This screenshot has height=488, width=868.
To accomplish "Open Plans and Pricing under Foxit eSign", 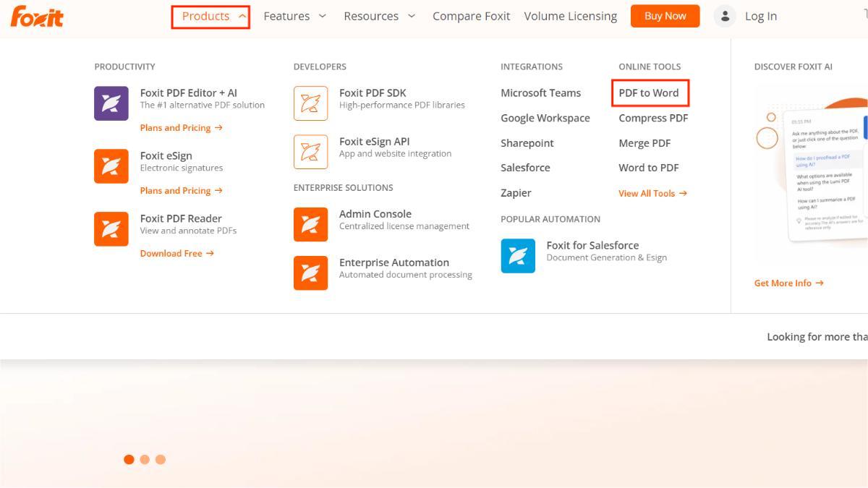I will pyautogui.click(x=182, y=191).
